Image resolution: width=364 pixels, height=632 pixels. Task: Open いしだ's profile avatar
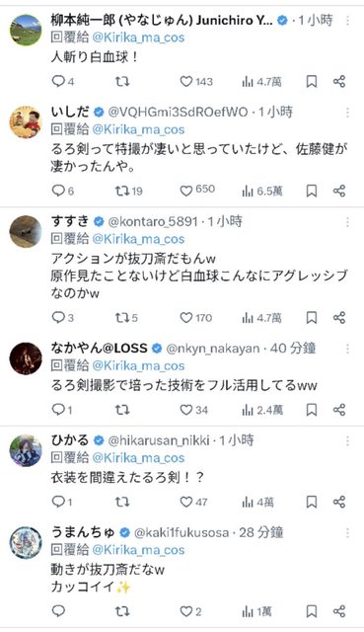(26, 121)
